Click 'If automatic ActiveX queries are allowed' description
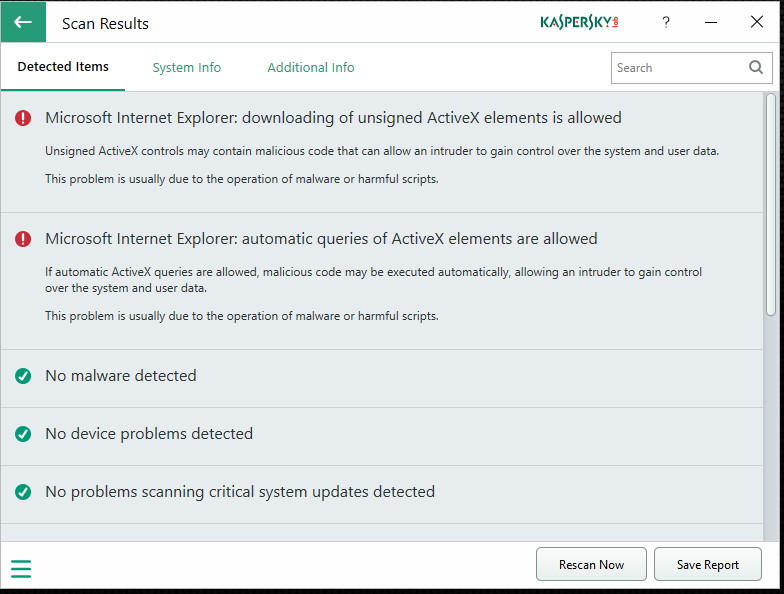 click(x=374, y=280)
